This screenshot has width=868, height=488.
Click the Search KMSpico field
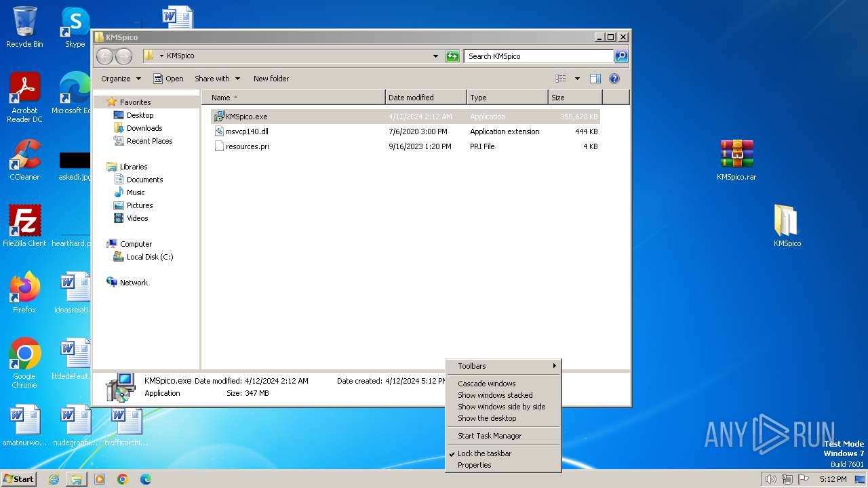[x=538, y=56]
